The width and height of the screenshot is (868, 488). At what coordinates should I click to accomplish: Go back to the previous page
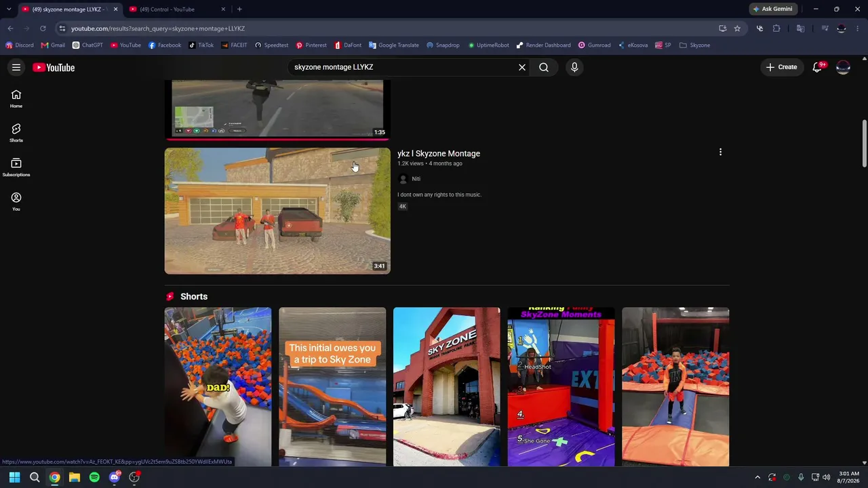click(x=10, y=28)
